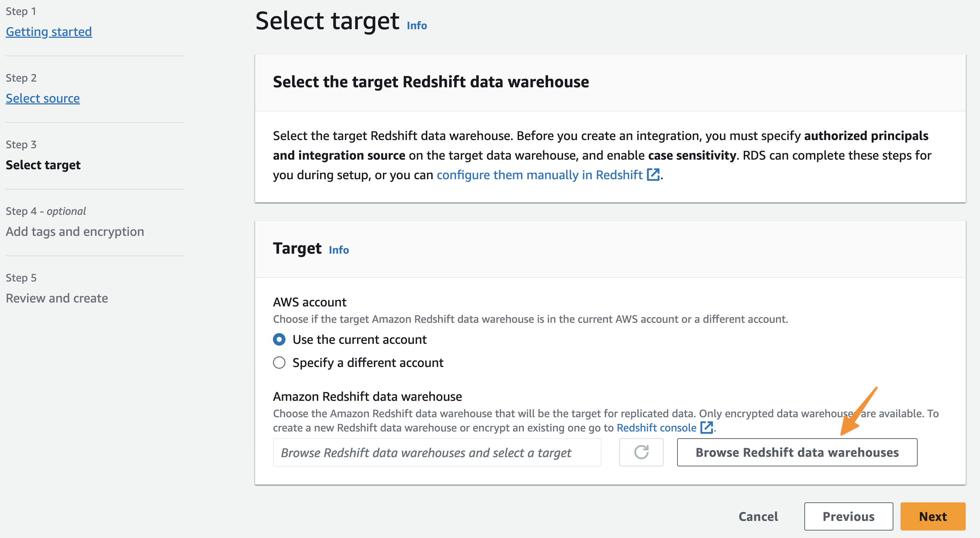Click Browse Redshift data warehouses button
The height and width of the screenshot is (538, 980).
(796, 452)
